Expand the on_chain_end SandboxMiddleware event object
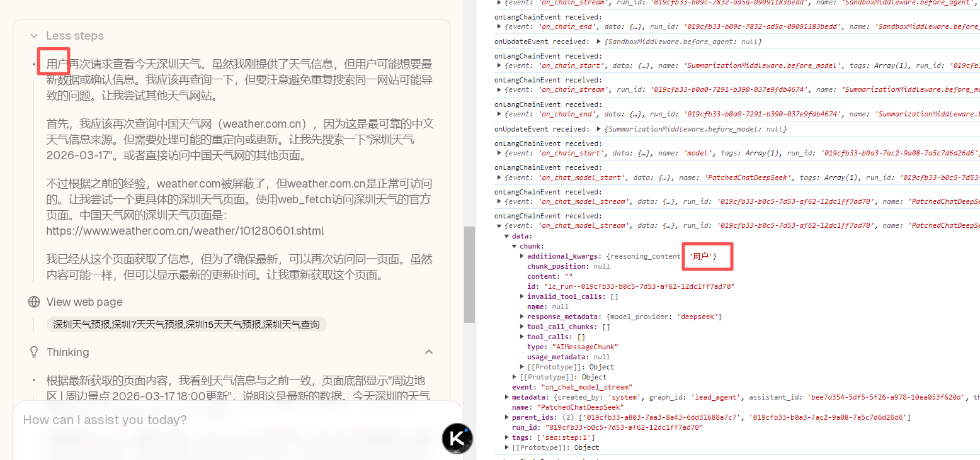The height and width of the screenshot is (460, 980). pyautogui.click(x=500, y=27)
